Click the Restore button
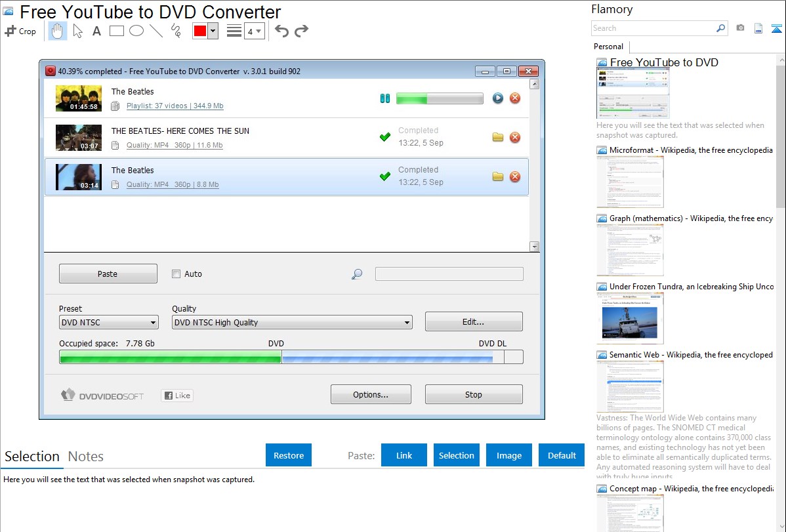This screenshot has height=532, width=786. [289, 455]
